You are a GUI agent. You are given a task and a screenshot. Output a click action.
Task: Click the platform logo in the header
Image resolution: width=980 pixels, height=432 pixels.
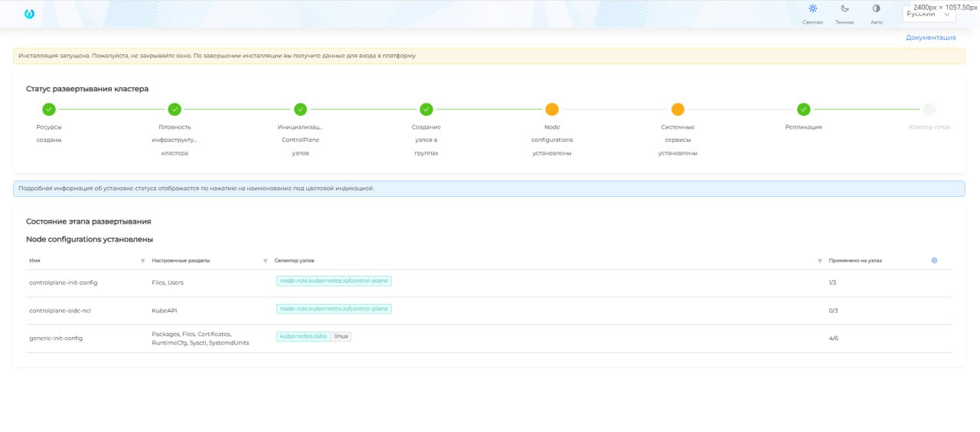[29, 14]
